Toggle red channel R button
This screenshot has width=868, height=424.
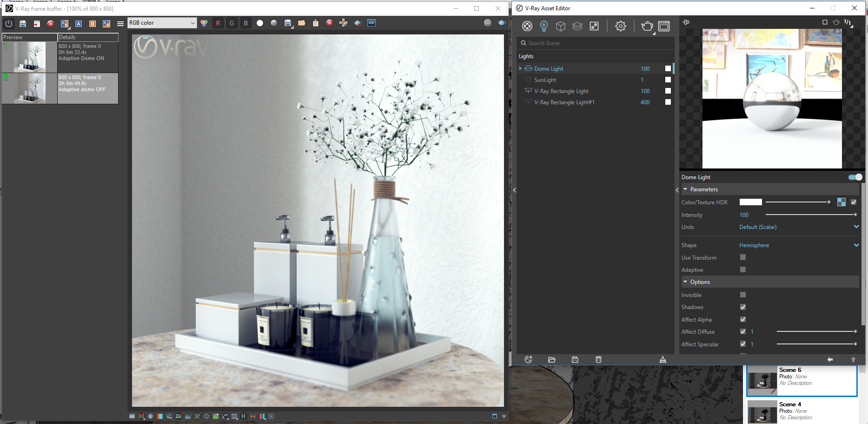click(218, 23)
